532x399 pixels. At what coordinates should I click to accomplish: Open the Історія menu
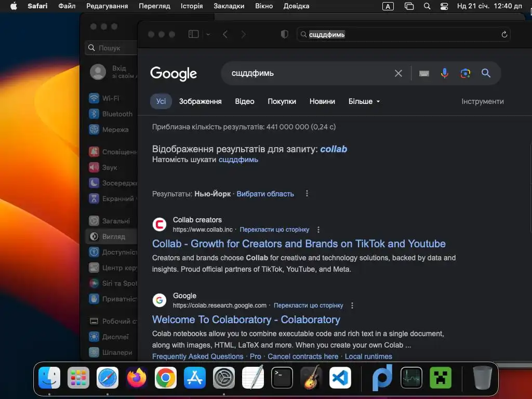pyautogui.click(x=192, y=6)
